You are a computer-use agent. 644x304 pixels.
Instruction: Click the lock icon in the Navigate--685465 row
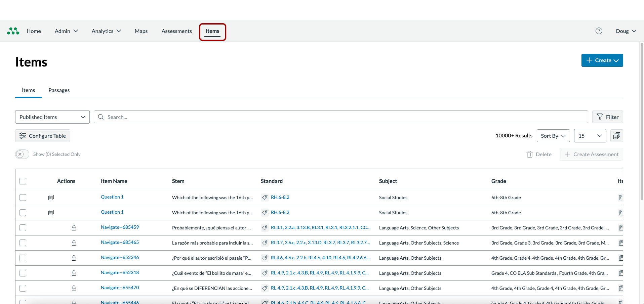point(74,243)
